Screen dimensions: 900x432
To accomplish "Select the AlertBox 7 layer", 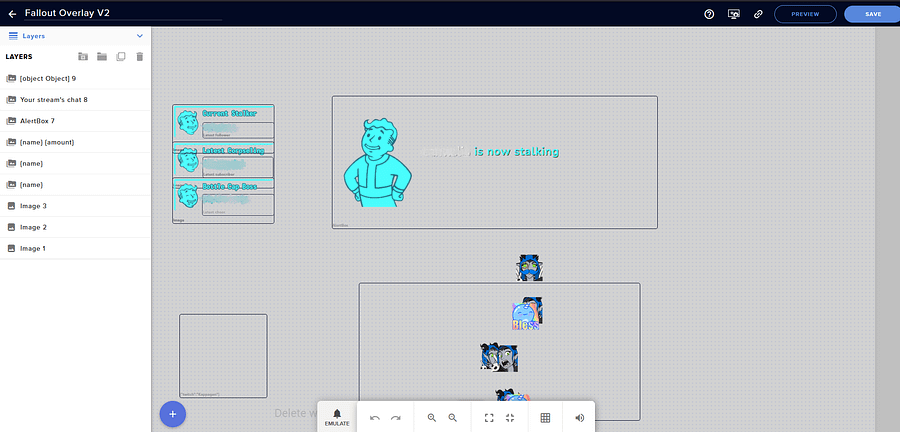I will (75, 121).
